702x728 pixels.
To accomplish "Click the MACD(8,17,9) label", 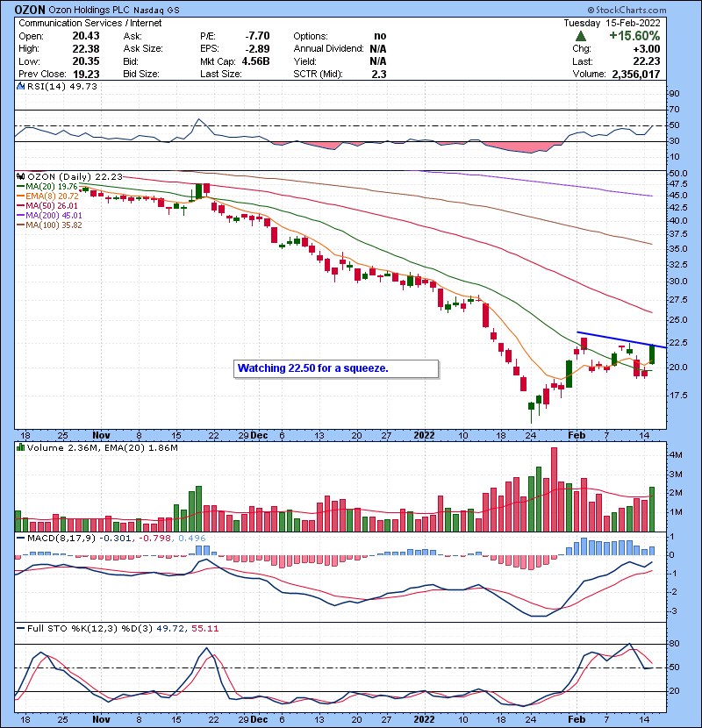I will pos(61,539).
